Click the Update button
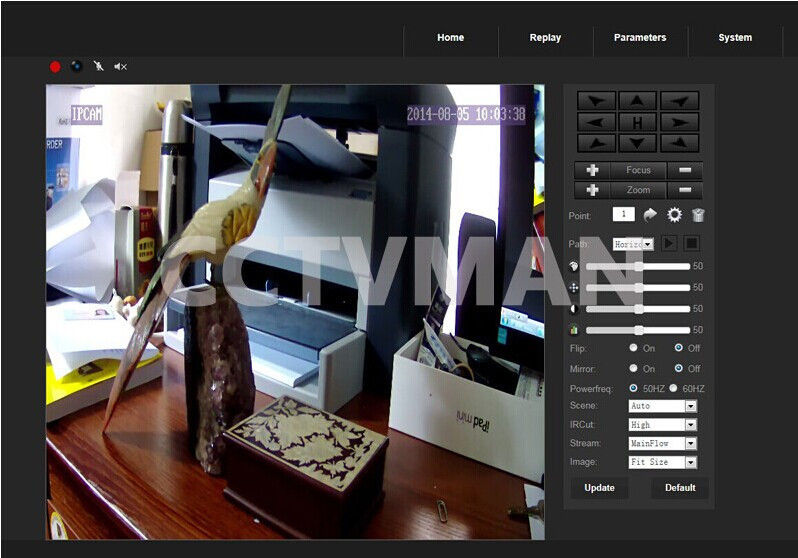 click(599, 488)
